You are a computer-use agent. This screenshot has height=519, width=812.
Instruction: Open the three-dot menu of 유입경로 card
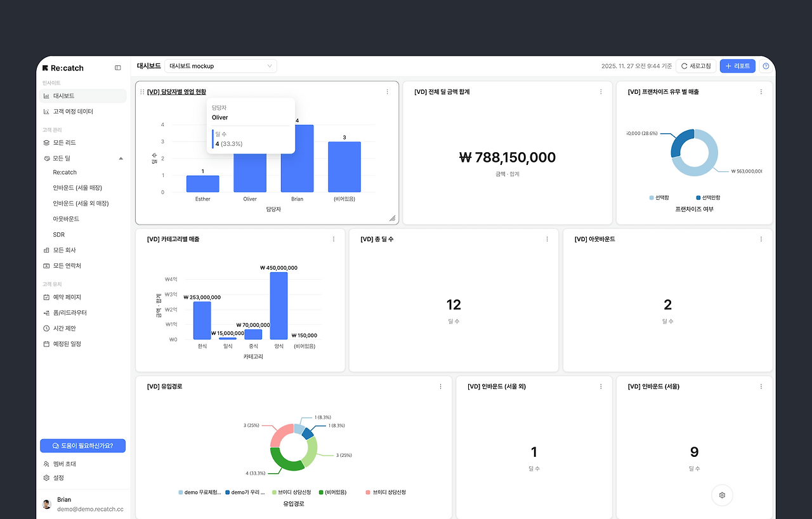click(441, 386)
